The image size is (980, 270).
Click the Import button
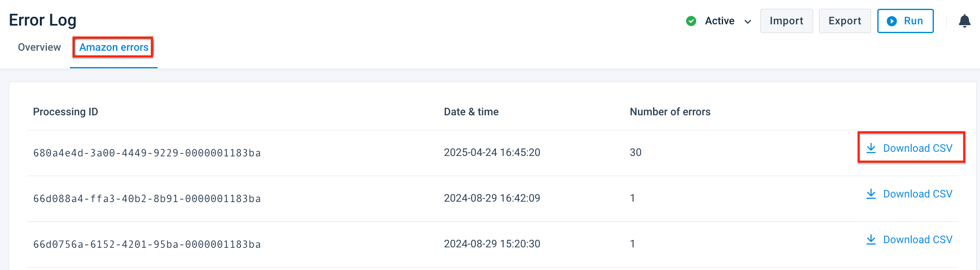(786, 21)
